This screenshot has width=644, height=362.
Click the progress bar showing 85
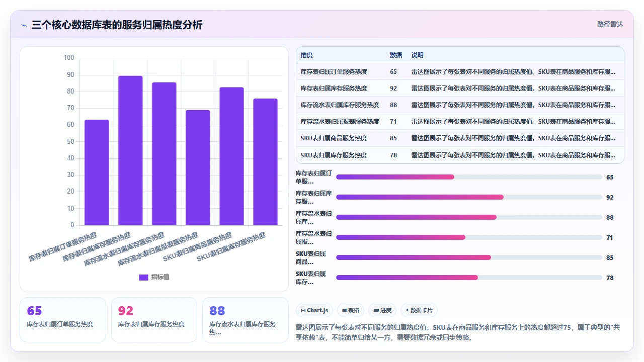(469, 257)
